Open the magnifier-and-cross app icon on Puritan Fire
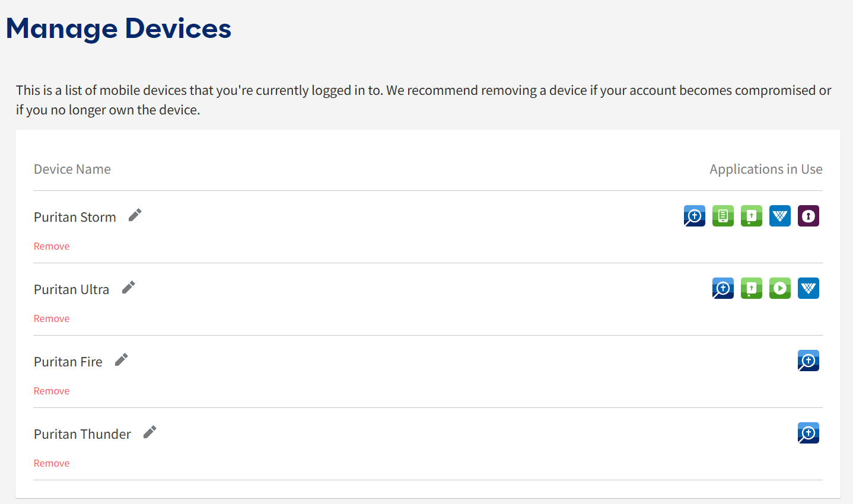Viewport: 853px width, 504px height. [x=809, y=361]
